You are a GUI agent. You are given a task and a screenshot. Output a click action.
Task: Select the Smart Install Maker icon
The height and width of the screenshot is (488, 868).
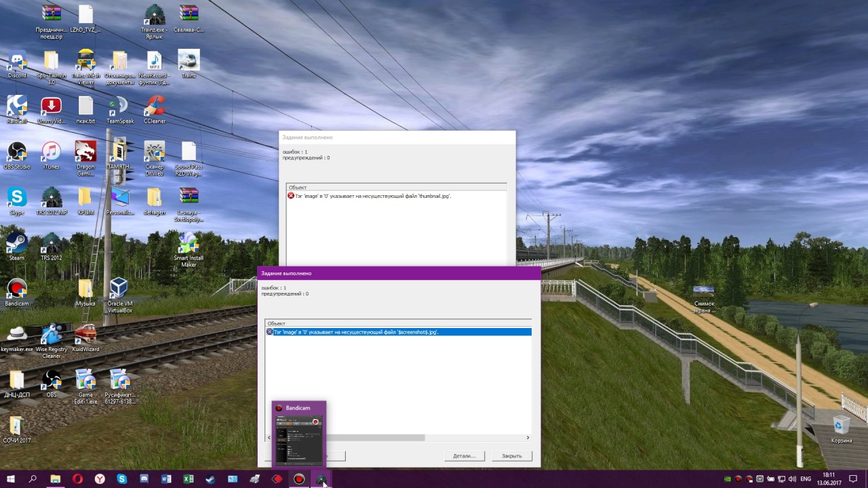(x=189, y=249)
